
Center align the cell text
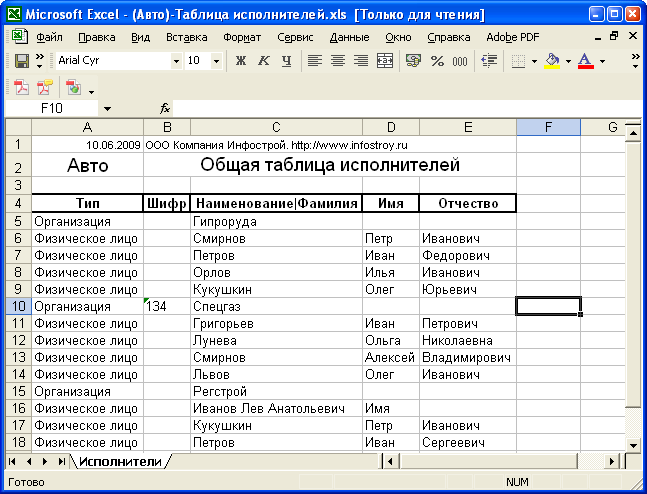pyautogui.click(x=337, y=61)
